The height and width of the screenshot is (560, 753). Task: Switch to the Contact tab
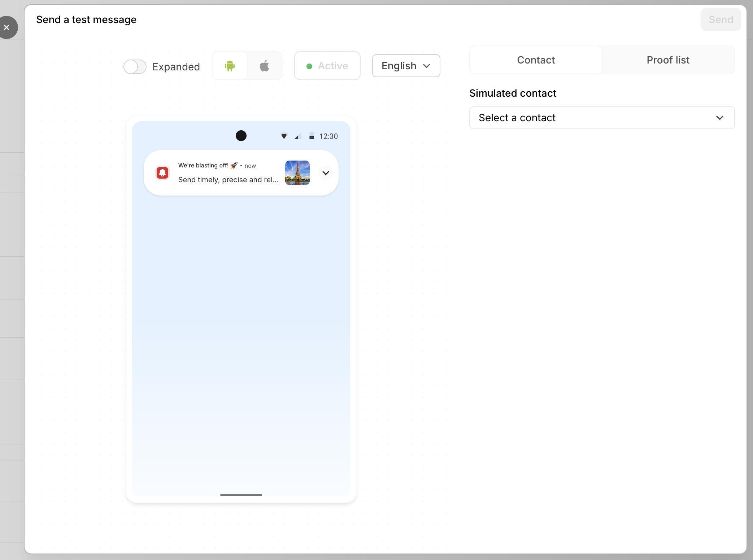pos(536,60)
